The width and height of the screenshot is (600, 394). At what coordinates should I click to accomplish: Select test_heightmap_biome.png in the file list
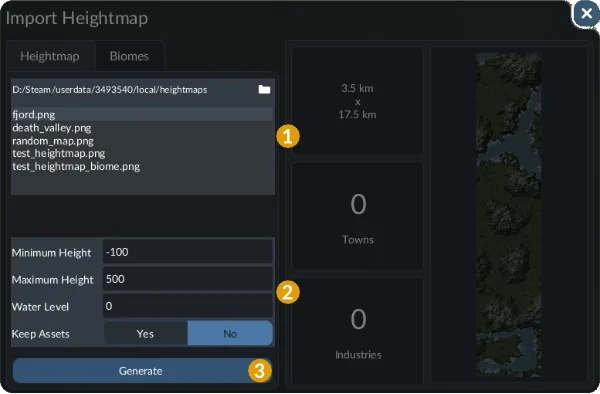[x=142, y=166]
